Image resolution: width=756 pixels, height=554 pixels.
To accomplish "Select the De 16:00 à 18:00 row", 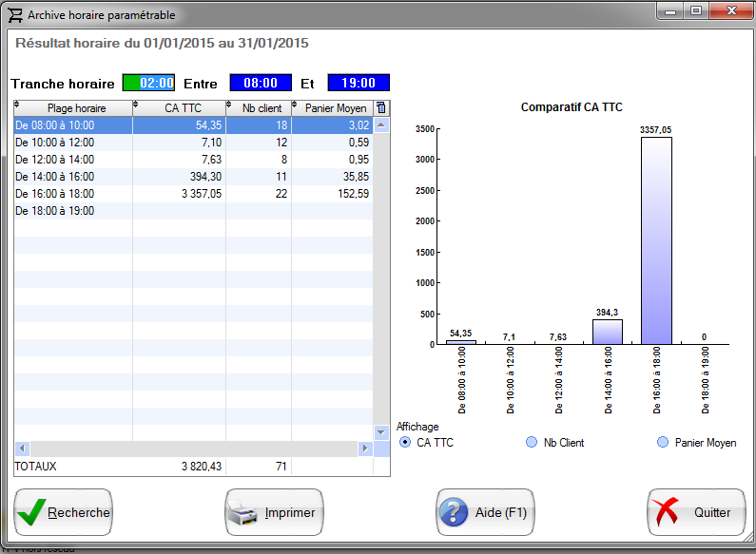I will pos(72,193).
